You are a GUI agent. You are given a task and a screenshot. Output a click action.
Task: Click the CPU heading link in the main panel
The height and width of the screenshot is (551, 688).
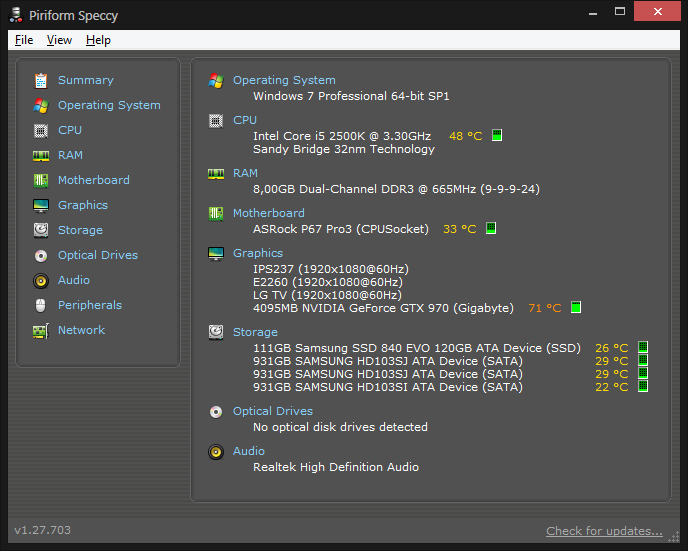pyautogui.click(x=245, y=120)
